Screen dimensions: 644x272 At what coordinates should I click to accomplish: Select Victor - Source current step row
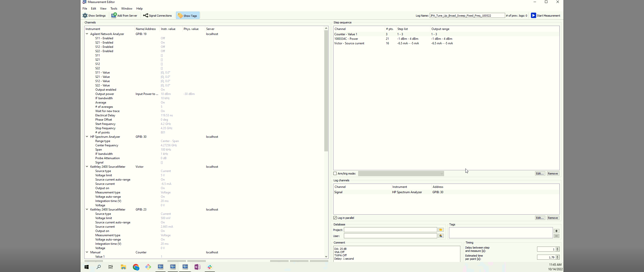coord(446,43)
